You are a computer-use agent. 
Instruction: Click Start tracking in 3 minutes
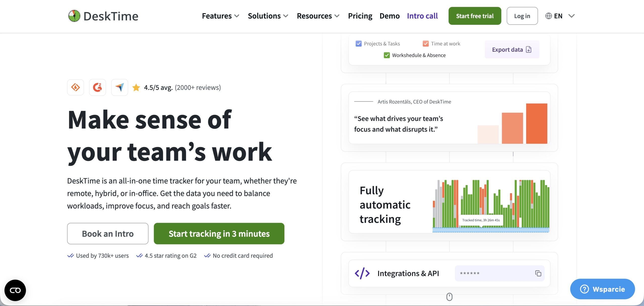219,234
